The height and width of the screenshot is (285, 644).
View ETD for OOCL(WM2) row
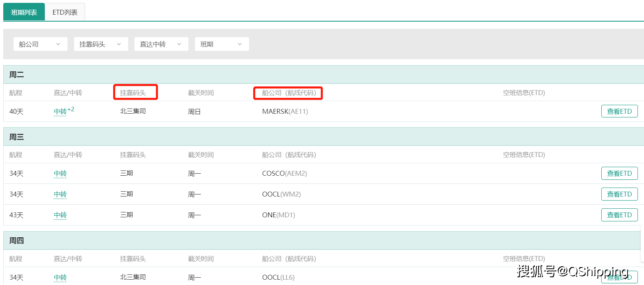(619, 194)
